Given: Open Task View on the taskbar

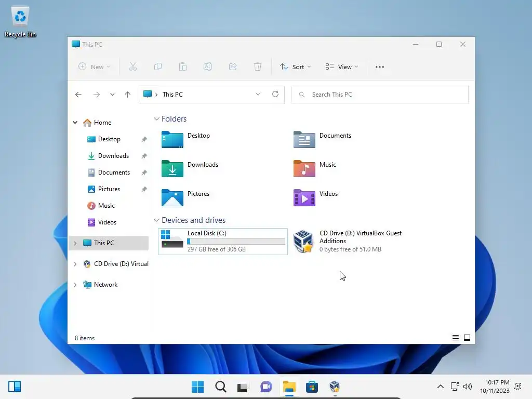Looking at the screenshot, I should (x=243, y=387).
